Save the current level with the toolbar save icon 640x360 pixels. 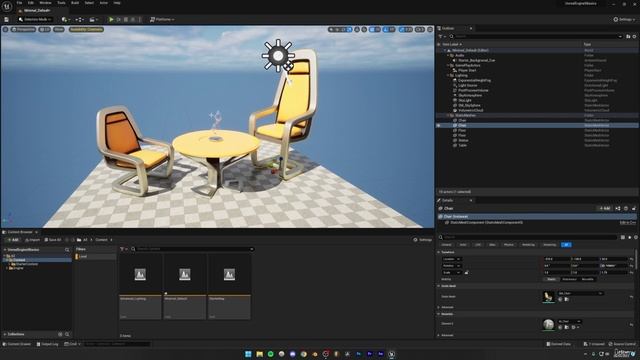(x=6, y=19)
